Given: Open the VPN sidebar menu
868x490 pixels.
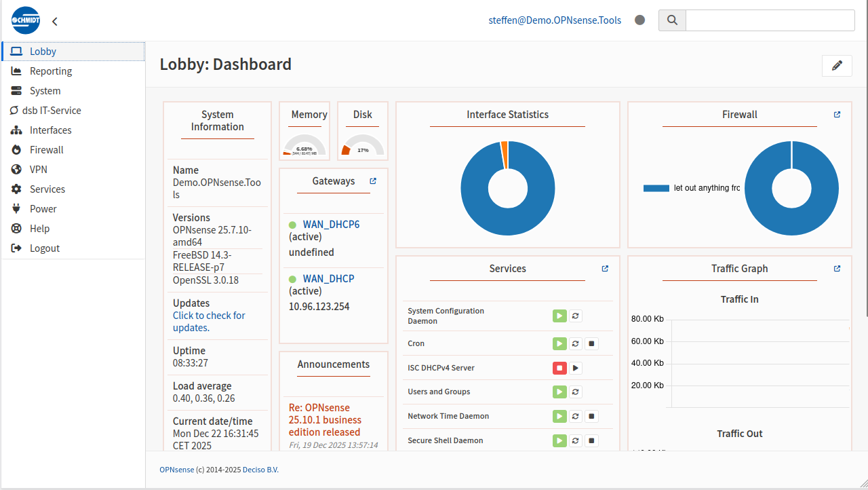Looking at the screenshot, I should tap(38, 170).
